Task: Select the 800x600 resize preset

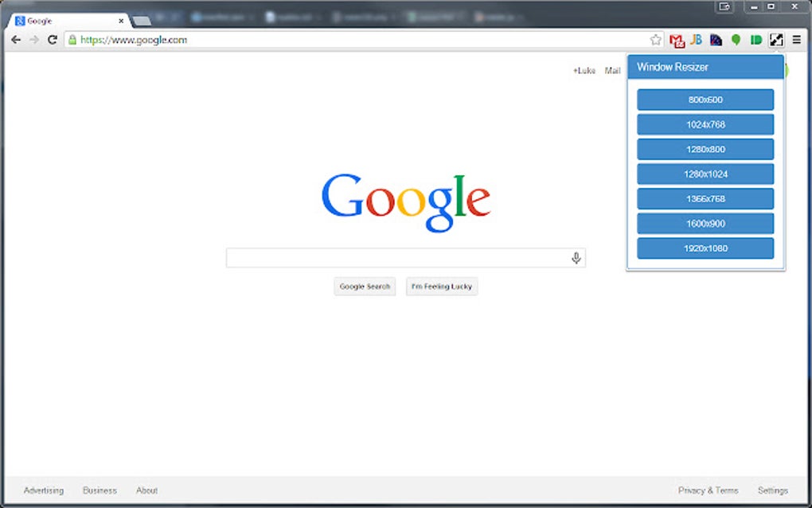Action: click(705, 99)
